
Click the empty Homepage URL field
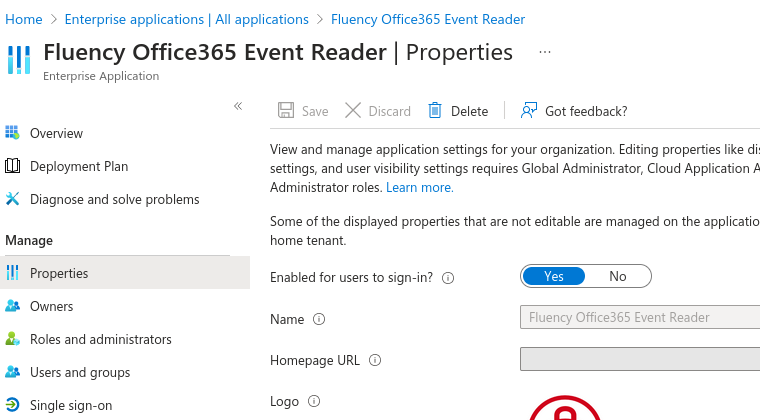pyautogui.click(x=640, y=359)
